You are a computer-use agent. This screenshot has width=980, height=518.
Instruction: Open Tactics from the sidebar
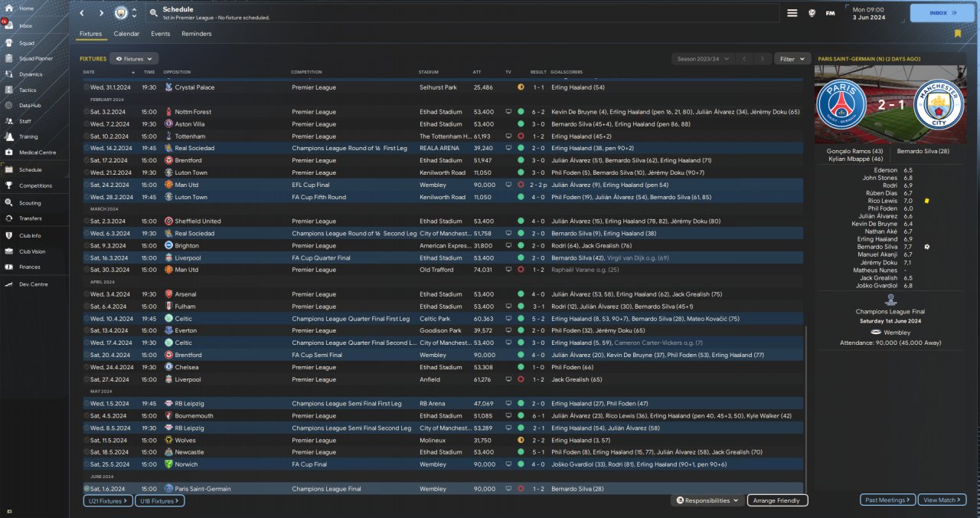(28, 90)
